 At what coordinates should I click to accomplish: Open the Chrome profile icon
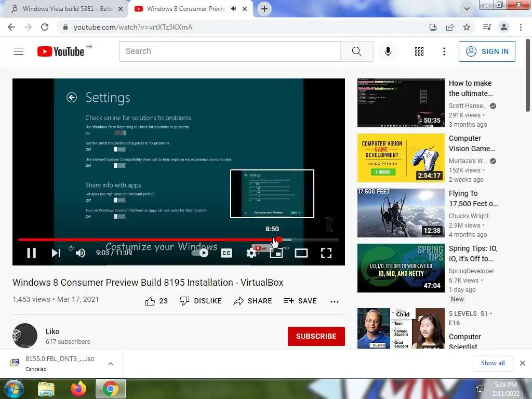[504, 27]
